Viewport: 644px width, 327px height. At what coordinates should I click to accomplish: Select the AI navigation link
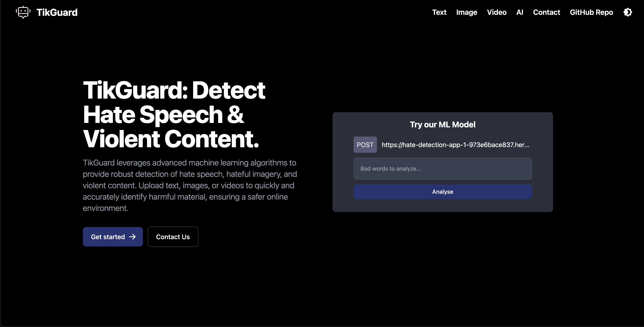click(520, 12)
